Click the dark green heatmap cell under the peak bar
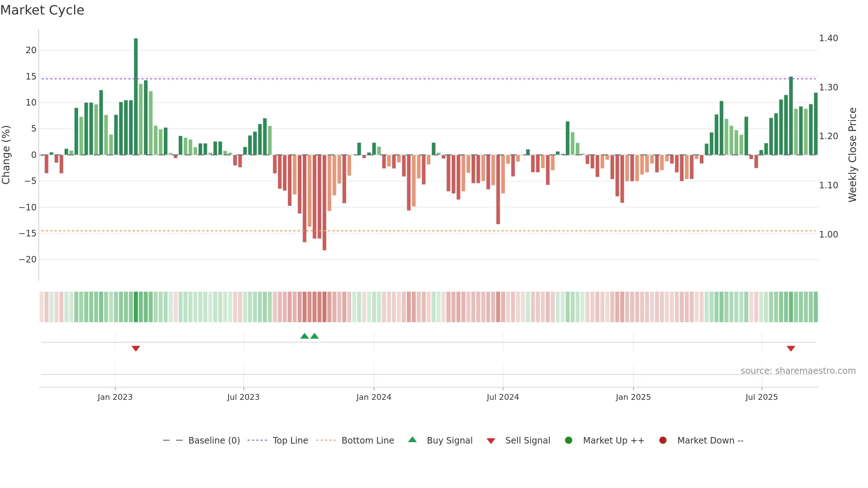This screenshot has height=488, width=868. (136, 307)
